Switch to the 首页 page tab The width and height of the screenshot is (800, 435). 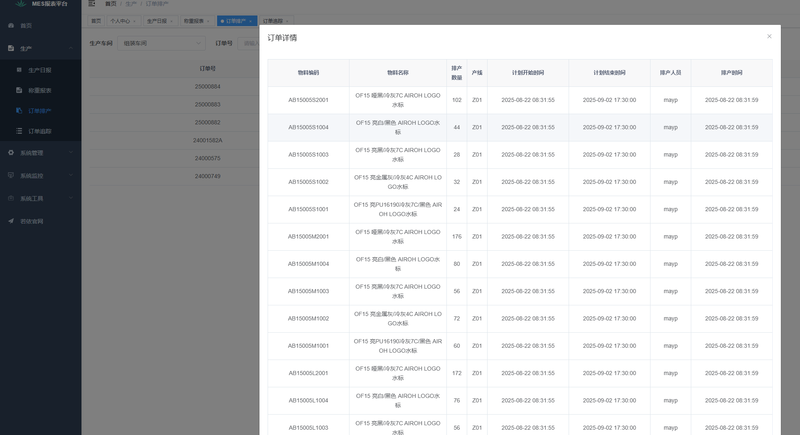click(x=96, y=21)
